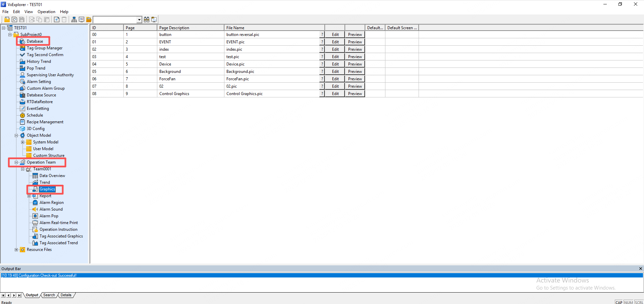Click Edit button for index.pic row
The width and height of the screenshot is (644, 304).
(x=335, y=49)
